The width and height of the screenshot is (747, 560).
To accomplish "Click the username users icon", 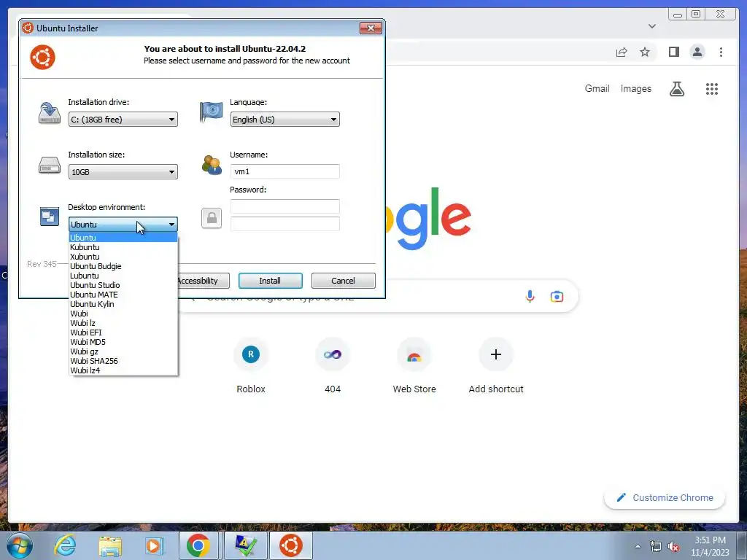I will (x=212, y=165).
